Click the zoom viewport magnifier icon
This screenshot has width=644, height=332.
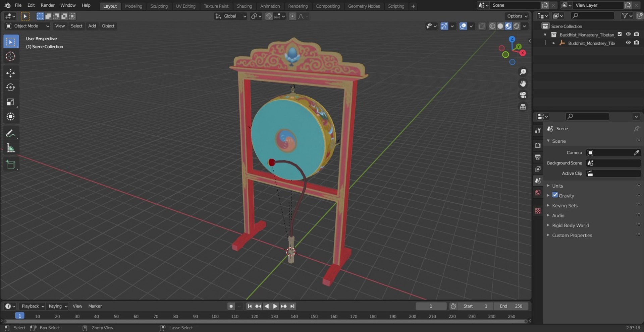523,72
